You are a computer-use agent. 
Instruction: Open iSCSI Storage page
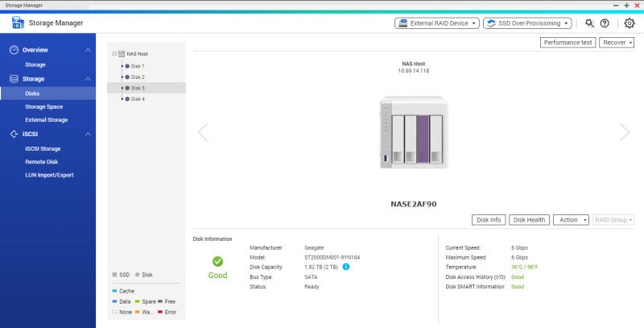(x=43, y=149)
